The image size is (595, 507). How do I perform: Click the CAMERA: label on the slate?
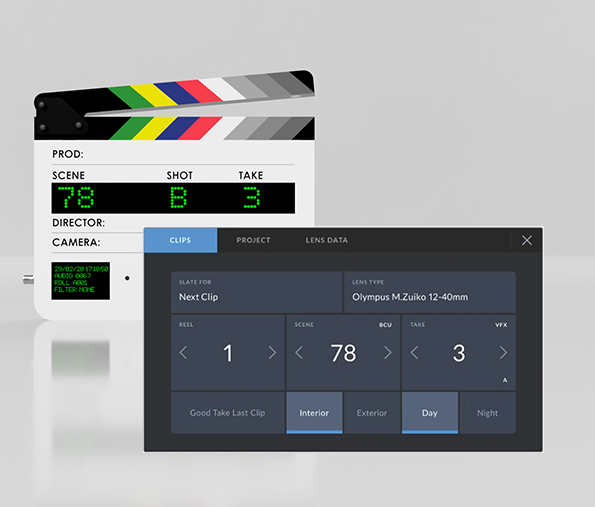(x=76, y=242)
